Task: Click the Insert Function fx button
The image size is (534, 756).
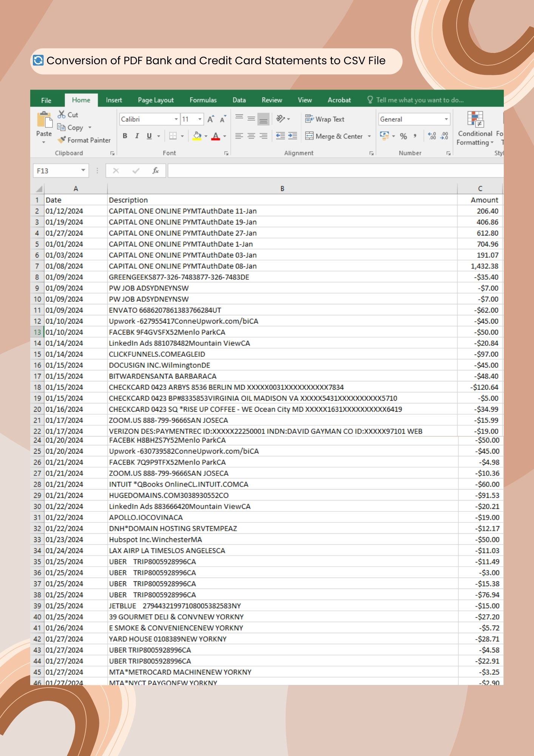Action: click(x=155, y=171)
